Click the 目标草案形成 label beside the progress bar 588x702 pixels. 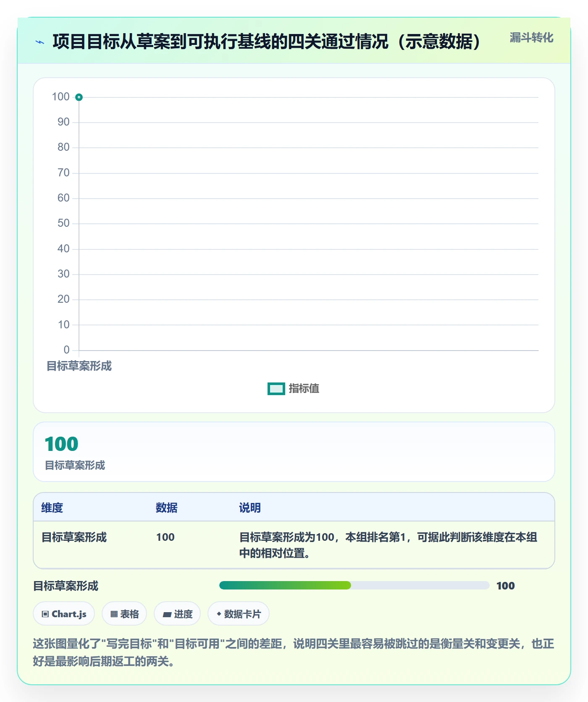coord(66,586)
